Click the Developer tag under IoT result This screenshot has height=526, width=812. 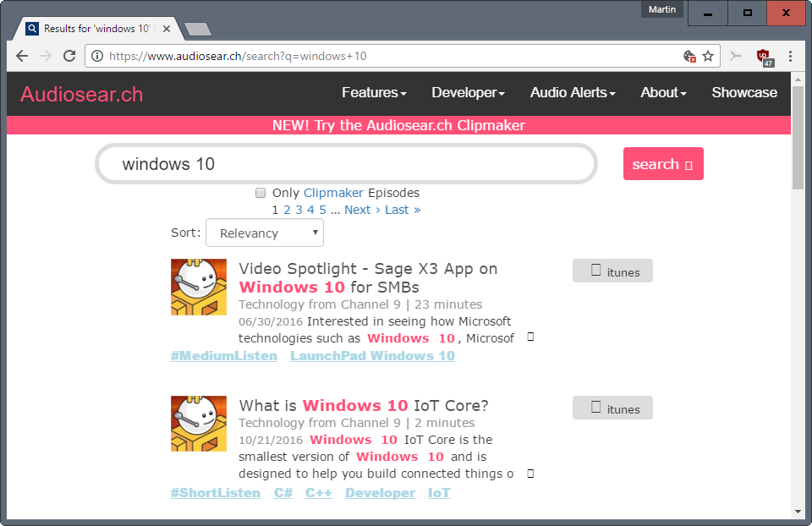[x=380, y=493]
